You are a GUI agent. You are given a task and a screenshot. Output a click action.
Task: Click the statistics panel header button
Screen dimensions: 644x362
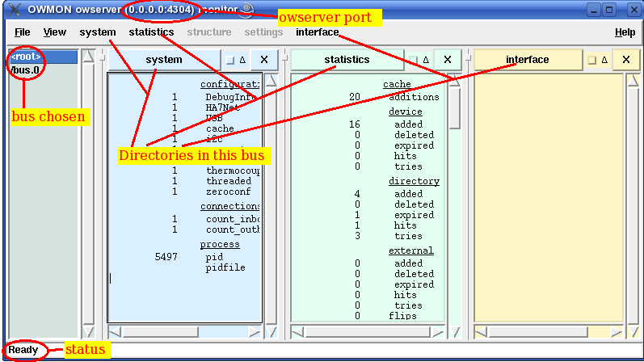pos(347,60)
